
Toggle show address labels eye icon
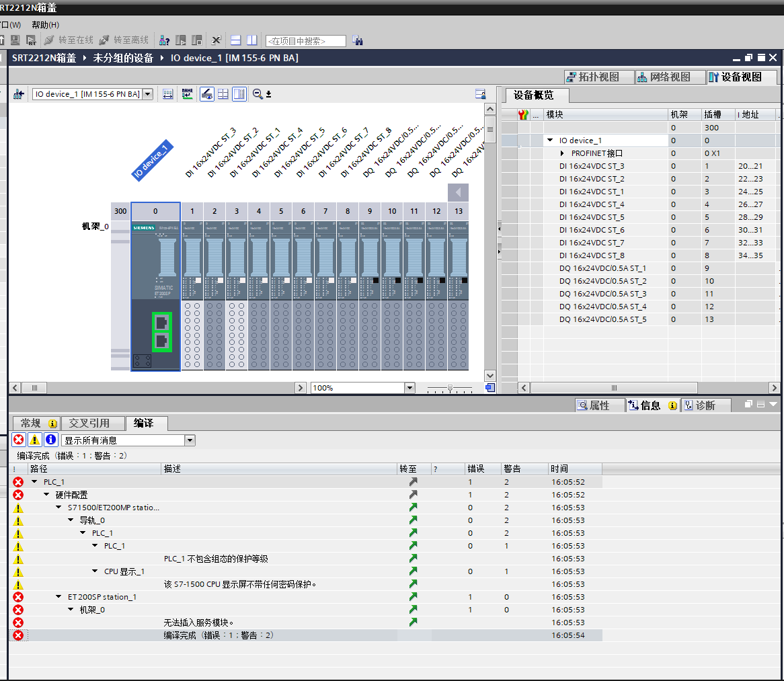click(207, 94)
